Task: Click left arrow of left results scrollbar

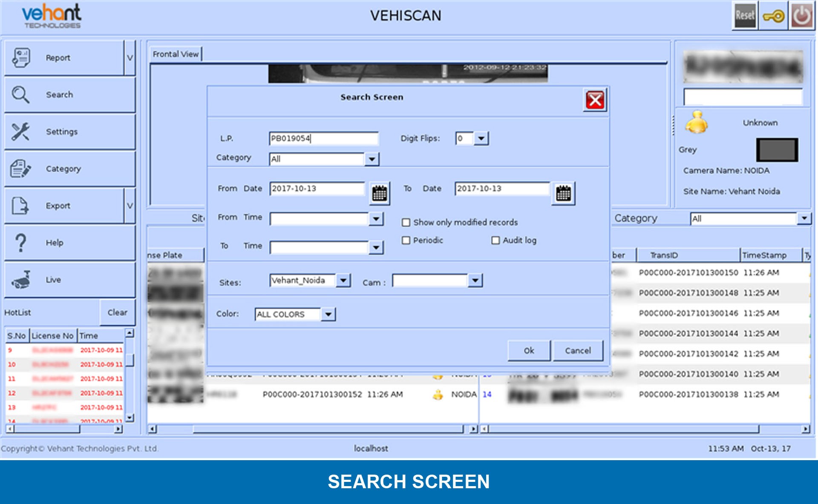Action: coord(152,429)
